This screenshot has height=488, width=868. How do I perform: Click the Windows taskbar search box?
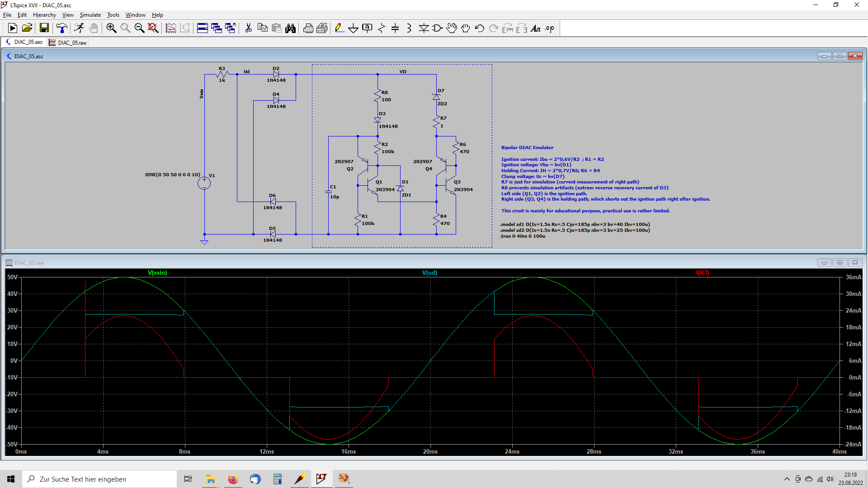tap(99, 479)
